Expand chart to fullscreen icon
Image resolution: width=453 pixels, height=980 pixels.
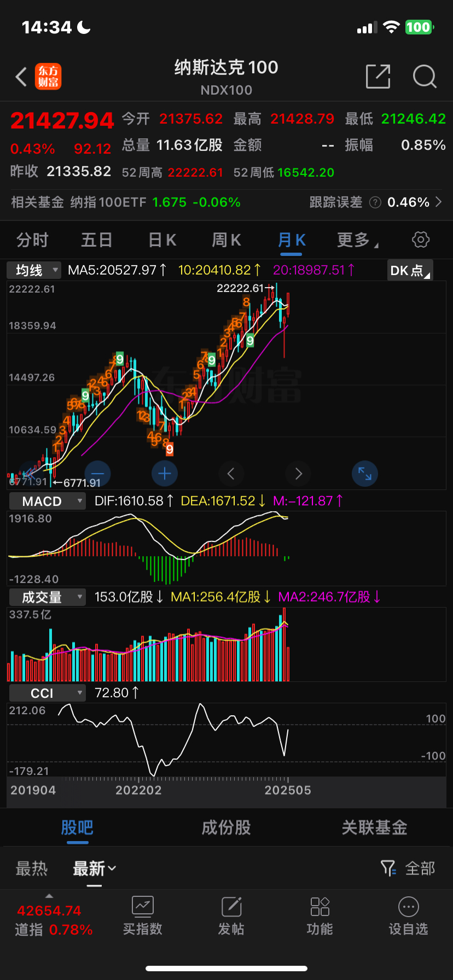365,474
